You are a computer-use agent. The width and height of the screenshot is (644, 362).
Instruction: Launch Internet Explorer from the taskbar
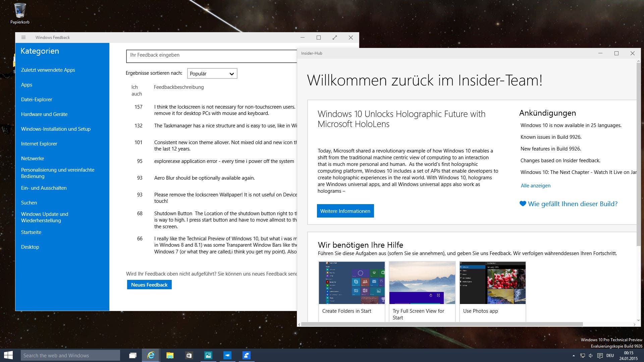151,355
